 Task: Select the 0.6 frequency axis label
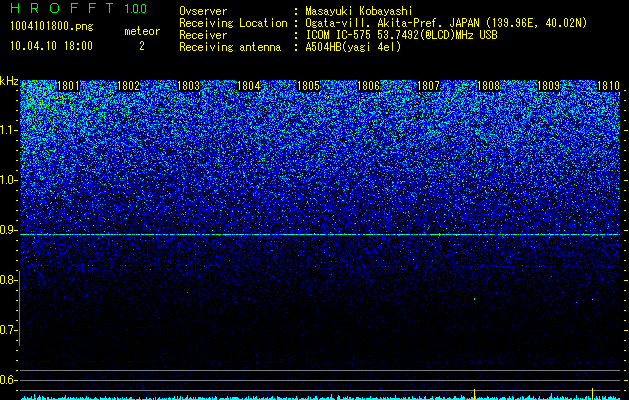8,380
